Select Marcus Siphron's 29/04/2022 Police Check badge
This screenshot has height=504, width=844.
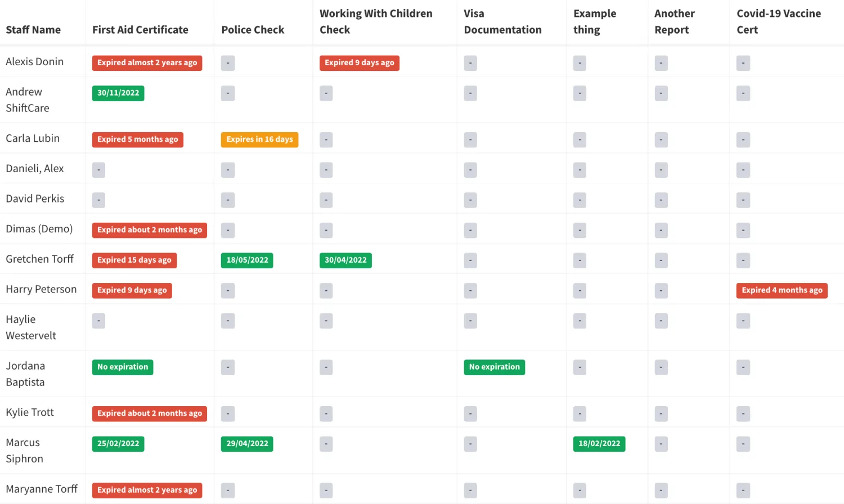[x=247, y=444]
